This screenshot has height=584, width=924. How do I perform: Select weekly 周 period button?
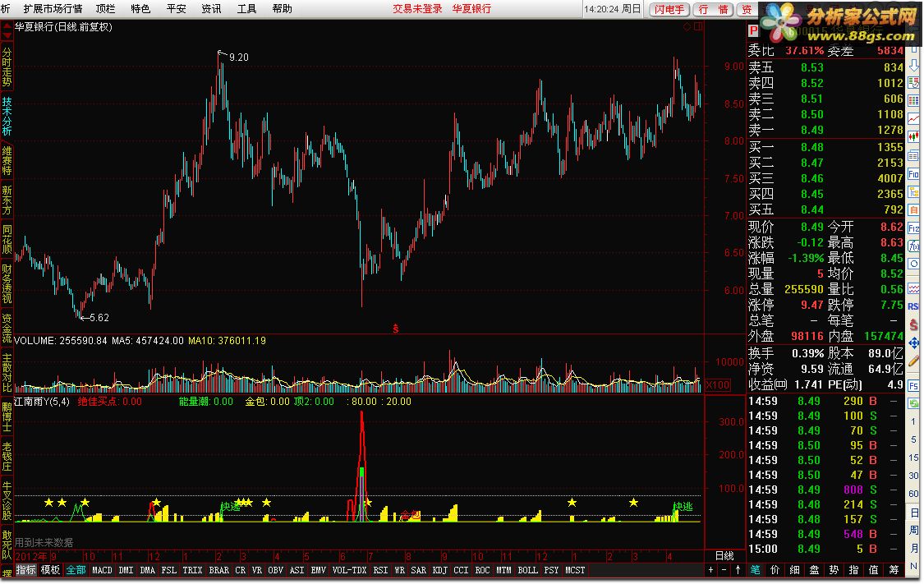pyautogui.click(x=913, y=531)
